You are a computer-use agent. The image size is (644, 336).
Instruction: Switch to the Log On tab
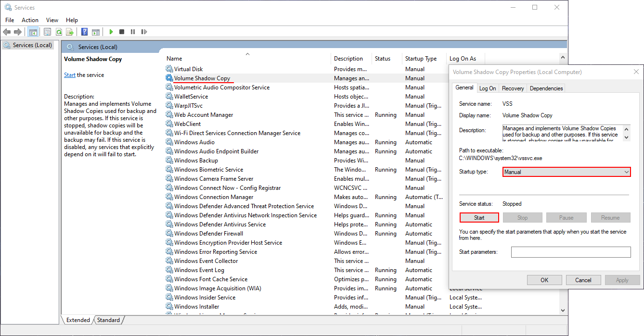click(488, 88)
